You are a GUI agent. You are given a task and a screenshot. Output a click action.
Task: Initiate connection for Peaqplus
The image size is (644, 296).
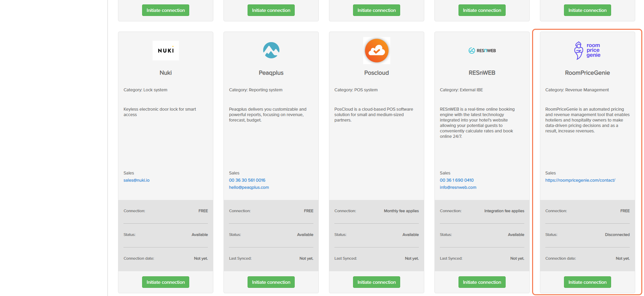point(271,282)
